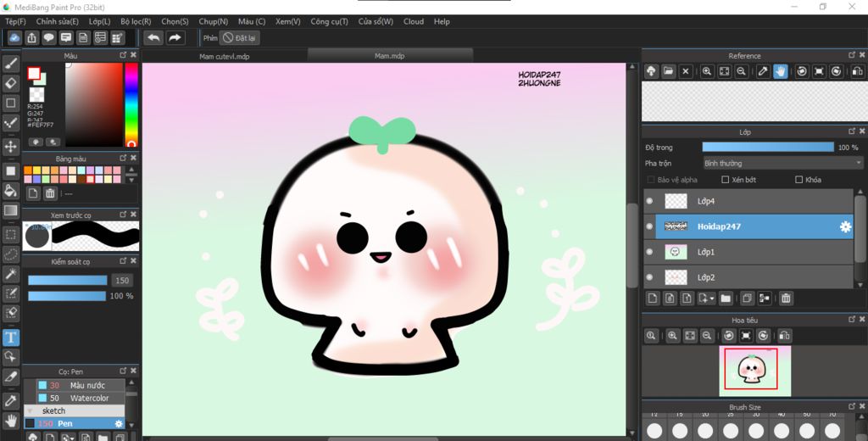Open Pen brush settings gear
Image resolution: width=868 pixels, height=441 pixels.
tap(119, 424)
